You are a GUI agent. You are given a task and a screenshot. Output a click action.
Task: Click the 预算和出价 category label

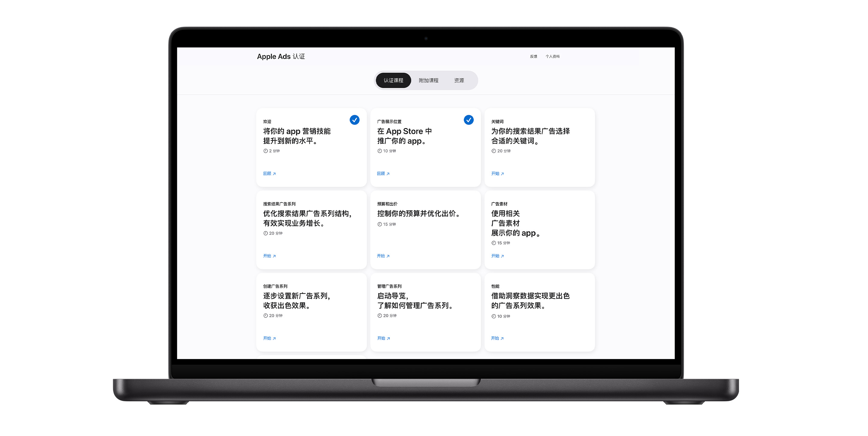point(387,204)
